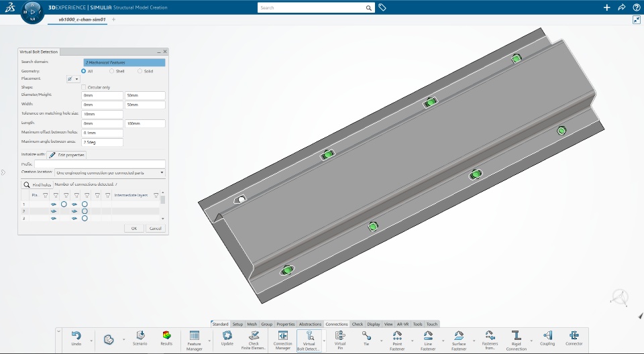The width and height of the screenshot is (644, 354).
Task: Click the Tolerance on matching hole size field
Action: pos(102,114)
